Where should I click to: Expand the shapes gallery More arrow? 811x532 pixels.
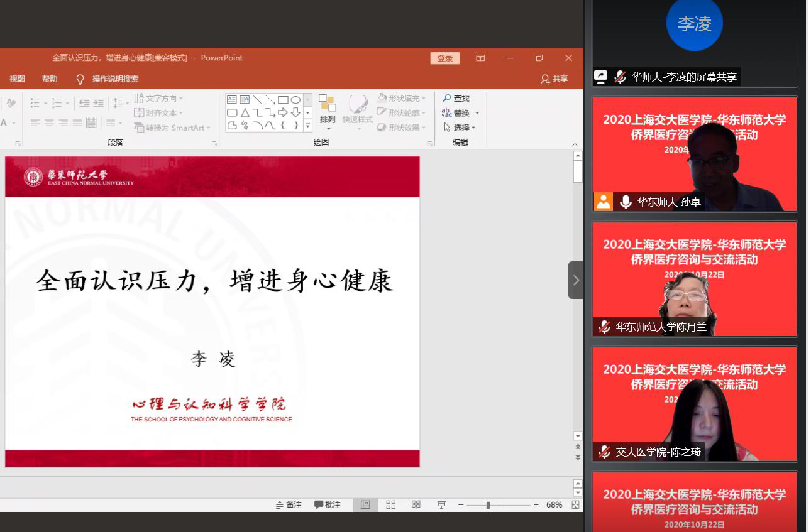coord(308,126)
